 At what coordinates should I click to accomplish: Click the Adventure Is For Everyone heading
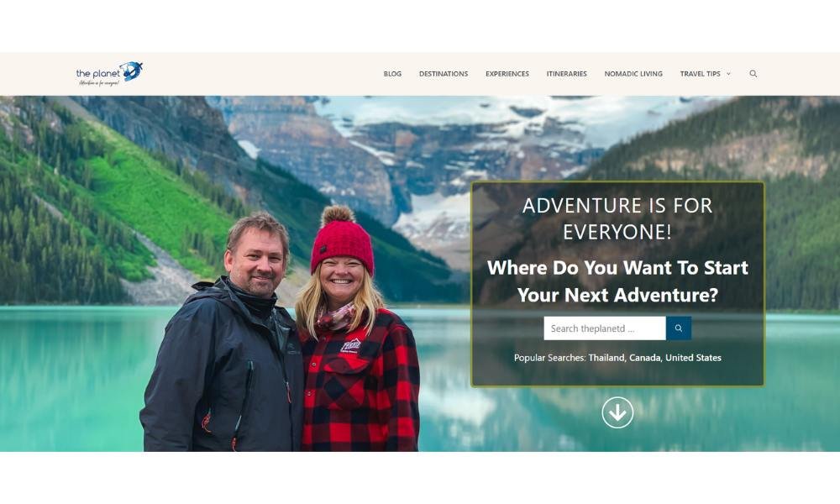click(x=617, y=218)
